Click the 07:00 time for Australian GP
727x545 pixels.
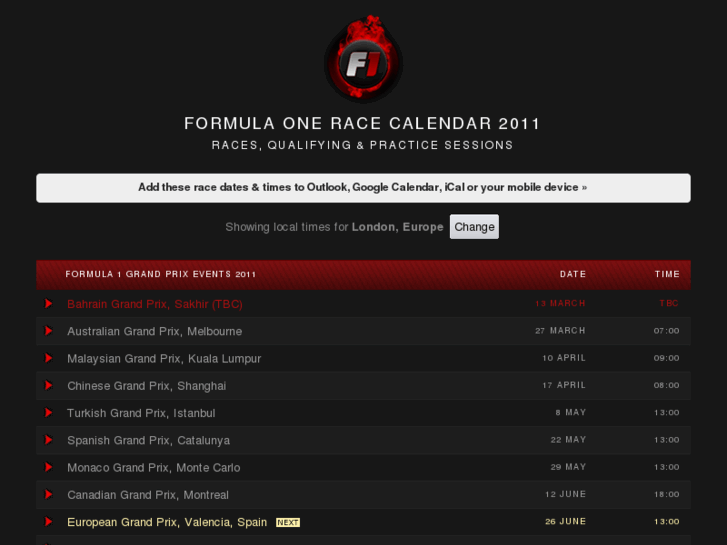(666, 331)
